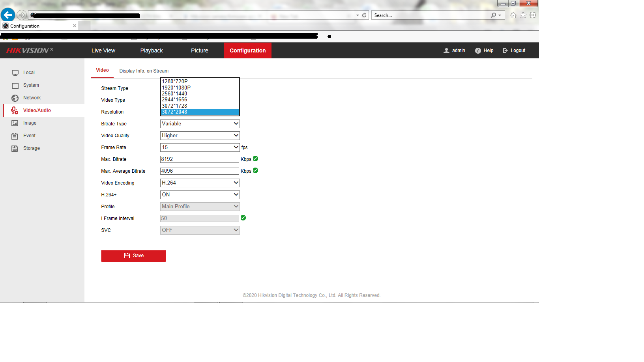This screenshot has height=362, width=644.
Task: Click the Network globe icon
Action: click(x=15, y=98)
